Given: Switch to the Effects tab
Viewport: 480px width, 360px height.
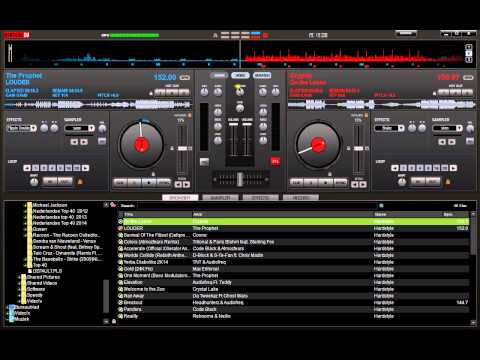Looking at the screenshot, I should point(260,197).
